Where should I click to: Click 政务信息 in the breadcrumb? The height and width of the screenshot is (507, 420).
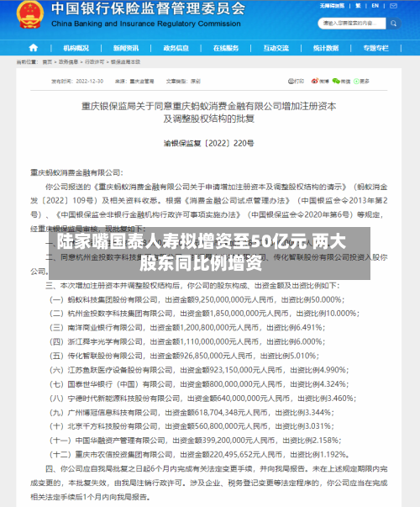coord(68,61)
